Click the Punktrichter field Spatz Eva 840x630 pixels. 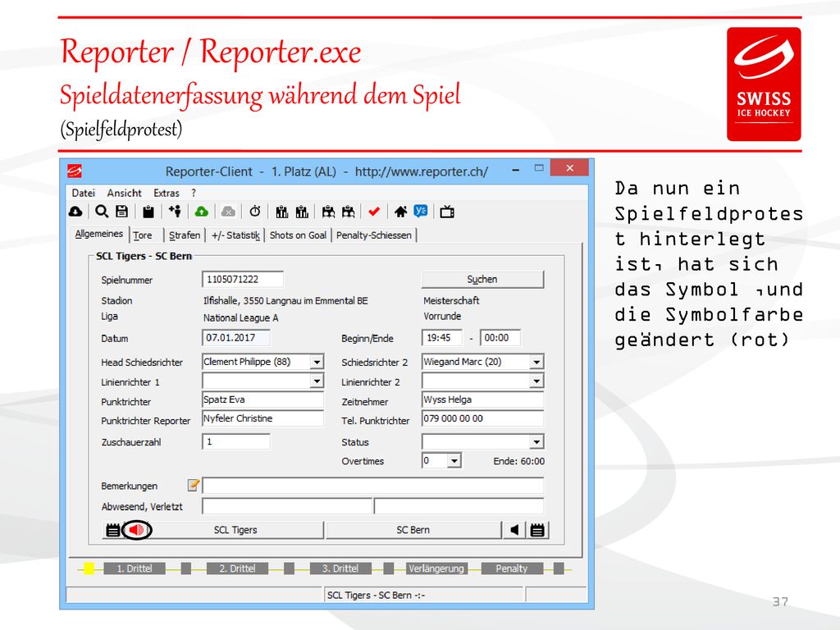click(x=263, y=399)
